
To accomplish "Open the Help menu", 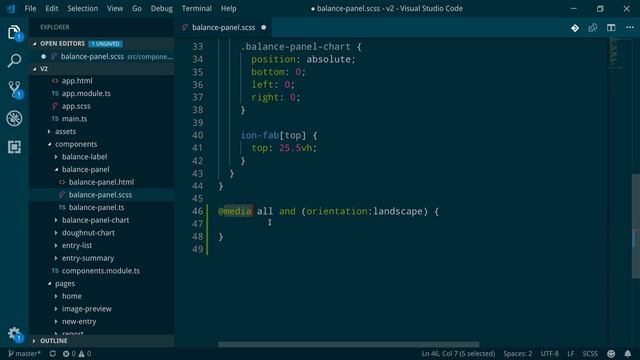I will tap(229, 8).
